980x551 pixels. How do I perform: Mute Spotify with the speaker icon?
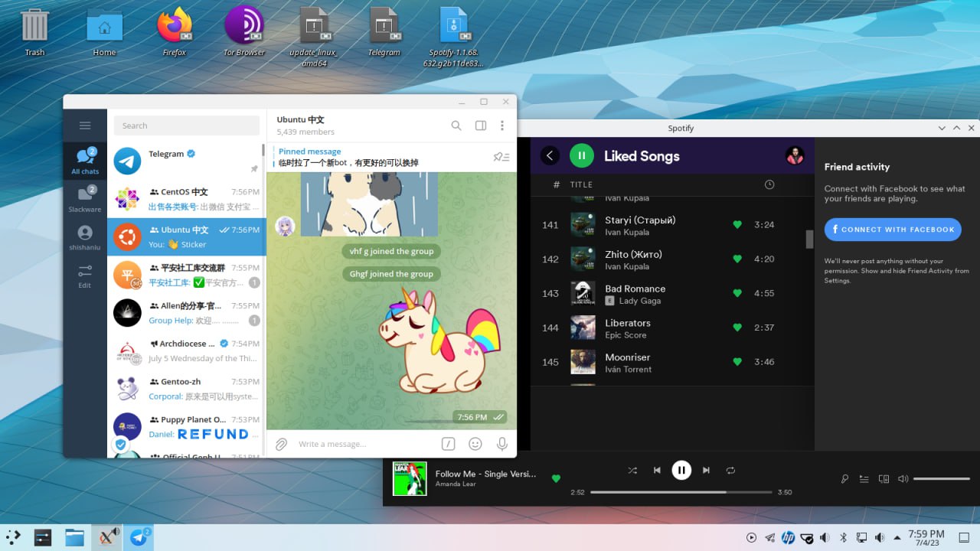coord(903,479)
